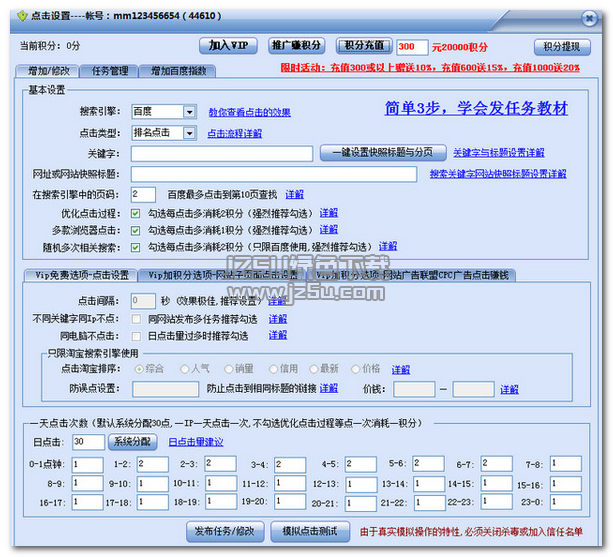Viewport: 613px width, 557px height.
Task: Click the maximum 价钱 input field
Action: 473,389
